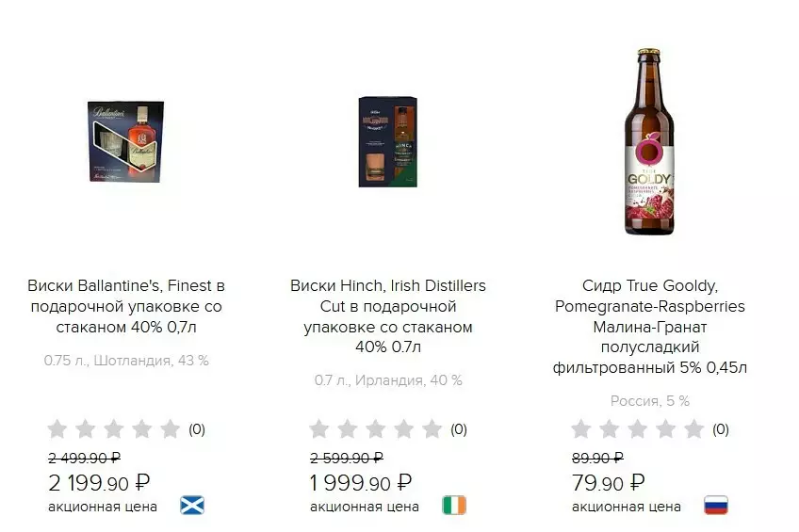Screen dimensions: 799x532
Task: Click the review count next to Ballantine's stars
Action: pyautogui.click(x=197, y=429)
